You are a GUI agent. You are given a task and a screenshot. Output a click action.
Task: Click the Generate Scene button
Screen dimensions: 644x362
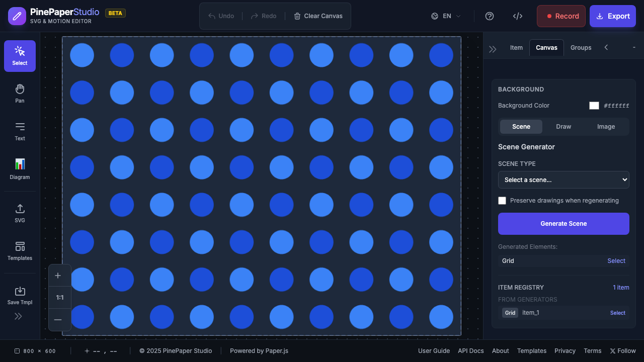(x=563, y=223)
